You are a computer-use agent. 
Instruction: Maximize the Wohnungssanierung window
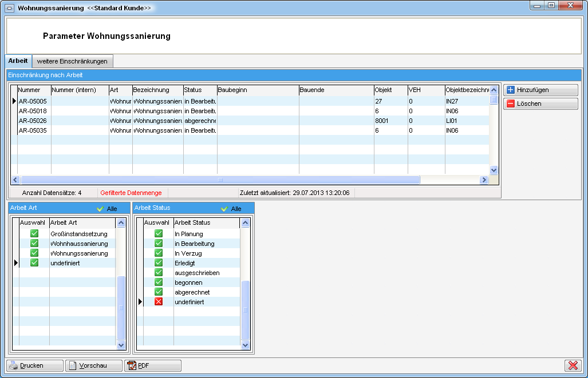[551, 6]
